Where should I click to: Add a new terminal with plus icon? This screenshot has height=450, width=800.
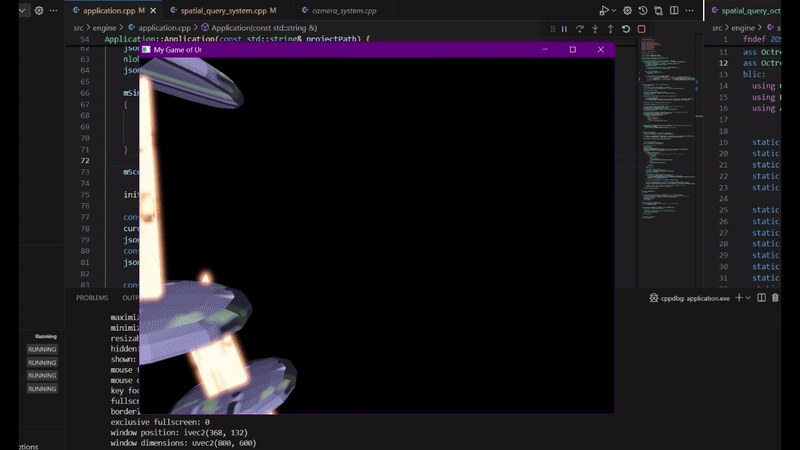(738, 298)
